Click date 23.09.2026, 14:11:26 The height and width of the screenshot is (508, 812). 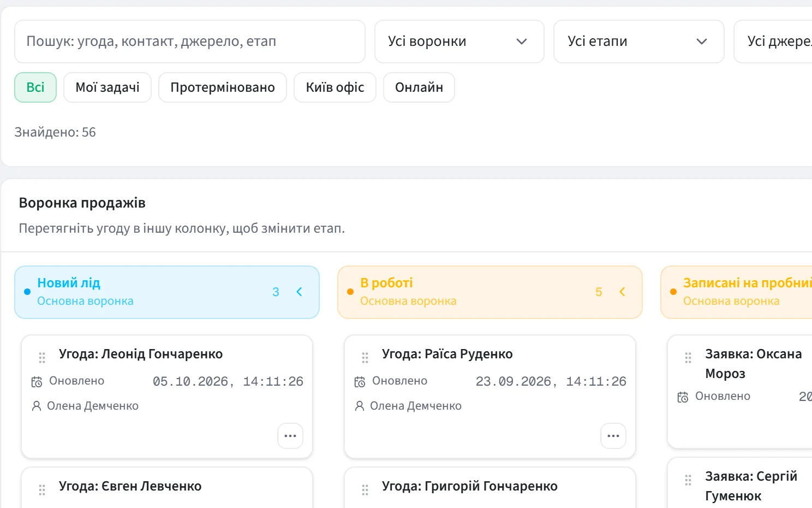coord(551,381)
